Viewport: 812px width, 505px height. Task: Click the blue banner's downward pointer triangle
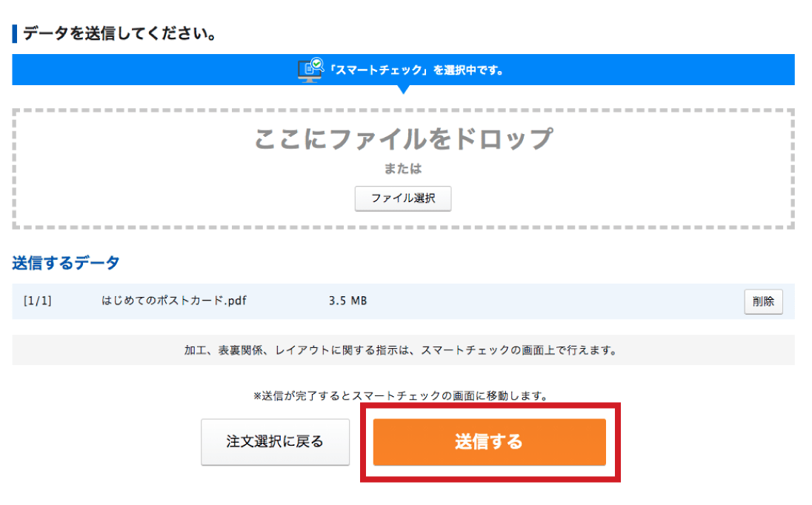point(403,89)
